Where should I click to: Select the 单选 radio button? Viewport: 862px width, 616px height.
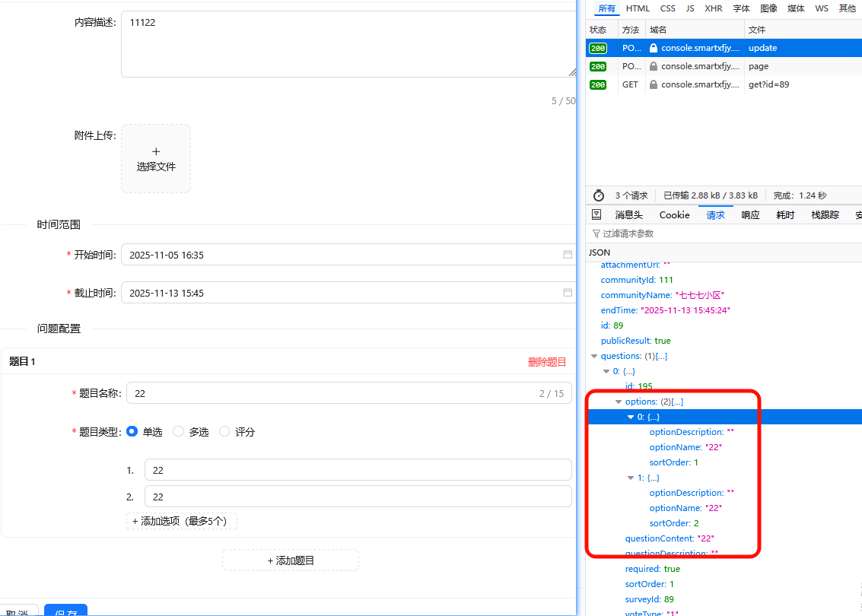tap(132, 432)
